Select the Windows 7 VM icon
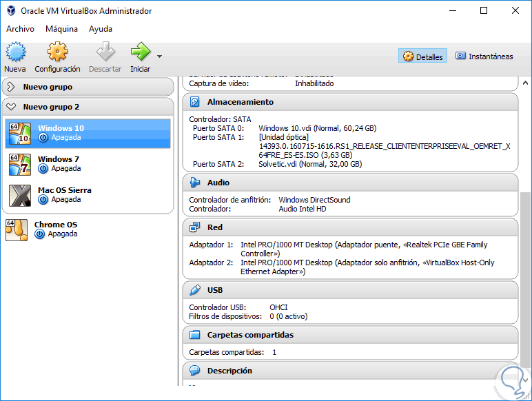Screen dimensions: 532x401 point(20,165)
